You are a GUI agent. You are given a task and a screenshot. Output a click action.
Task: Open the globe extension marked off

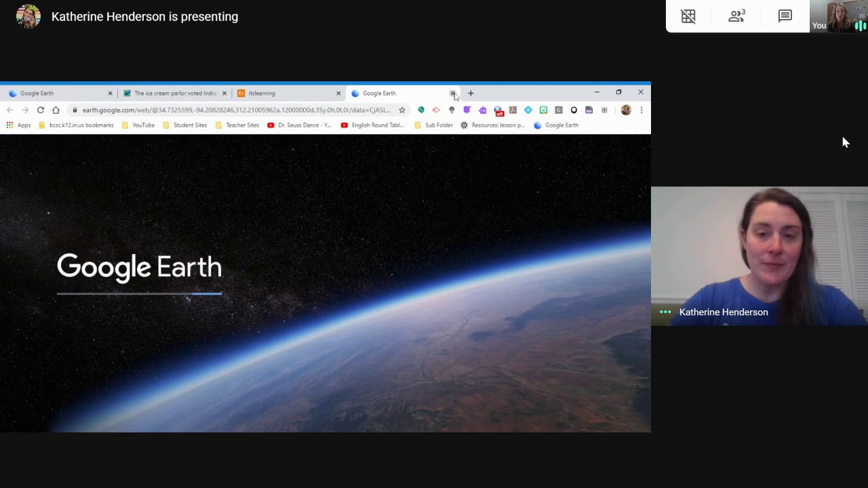click(498, 110)
